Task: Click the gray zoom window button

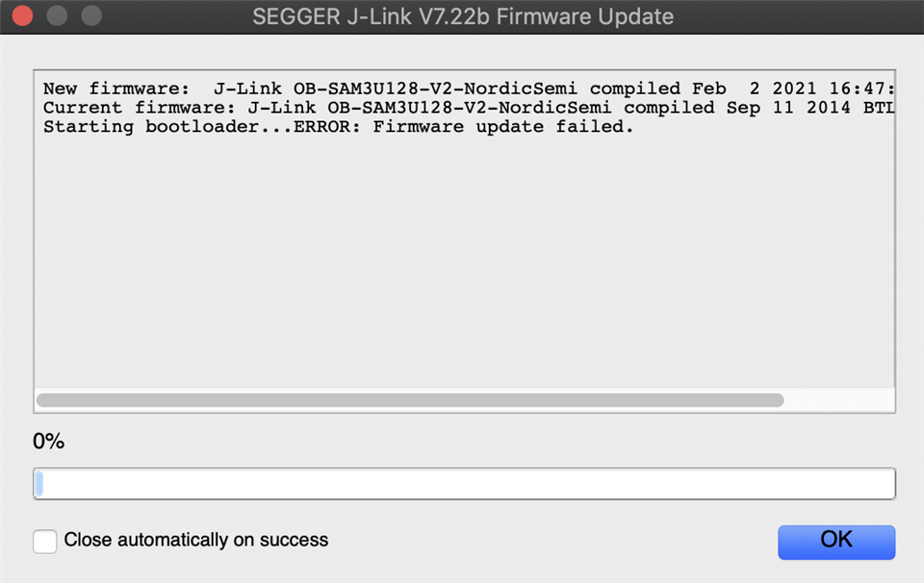Action: (x=91, y=15)
